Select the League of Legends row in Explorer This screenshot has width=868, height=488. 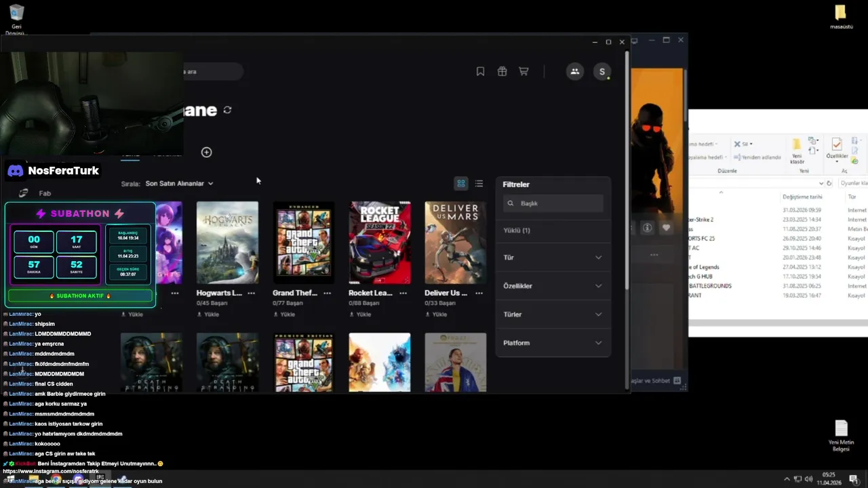778,267
